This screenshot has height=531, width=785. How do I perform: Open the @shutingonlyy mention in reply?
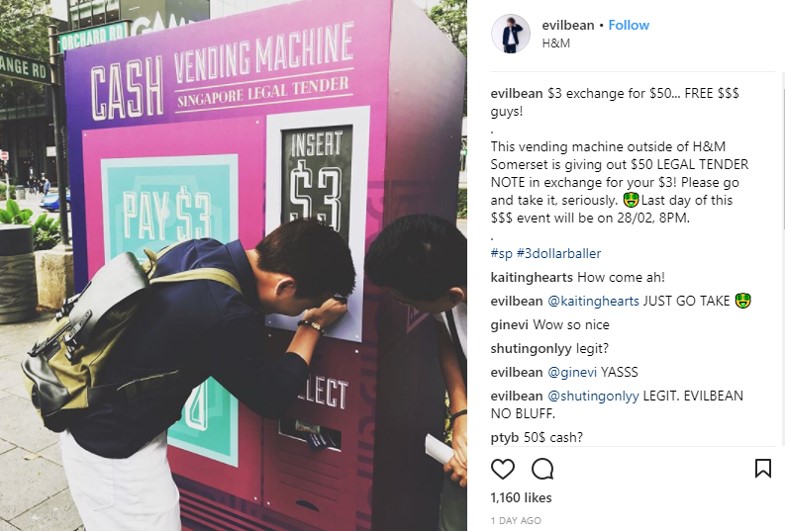click(x=593, y=396)
